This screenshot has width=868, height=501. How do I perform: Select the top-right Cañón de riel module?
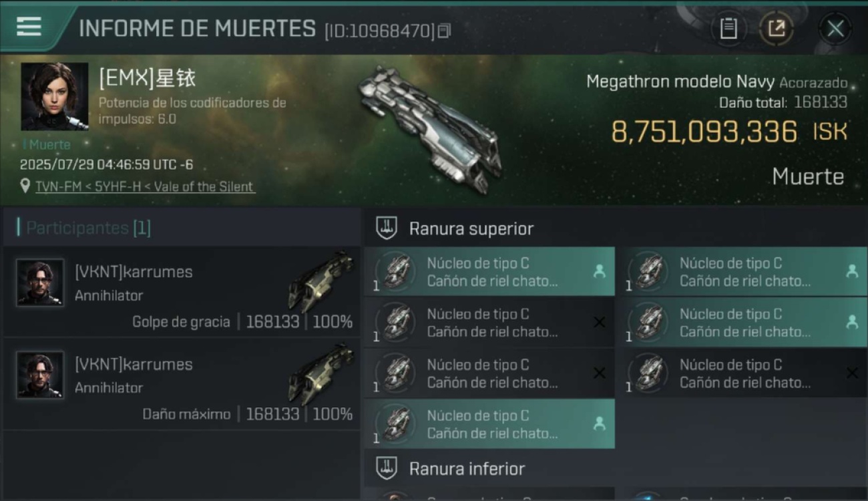[746, 272]
